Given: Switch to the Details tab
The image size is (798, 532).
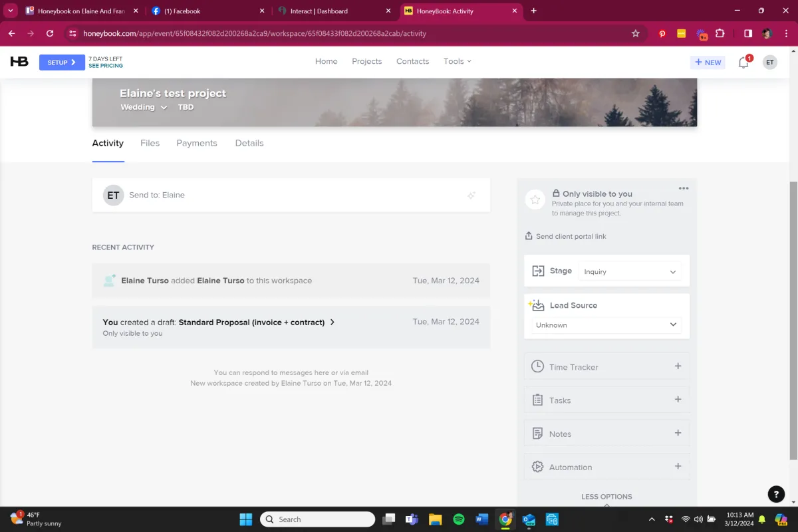Looking at the screenshot, I should 249,143.
